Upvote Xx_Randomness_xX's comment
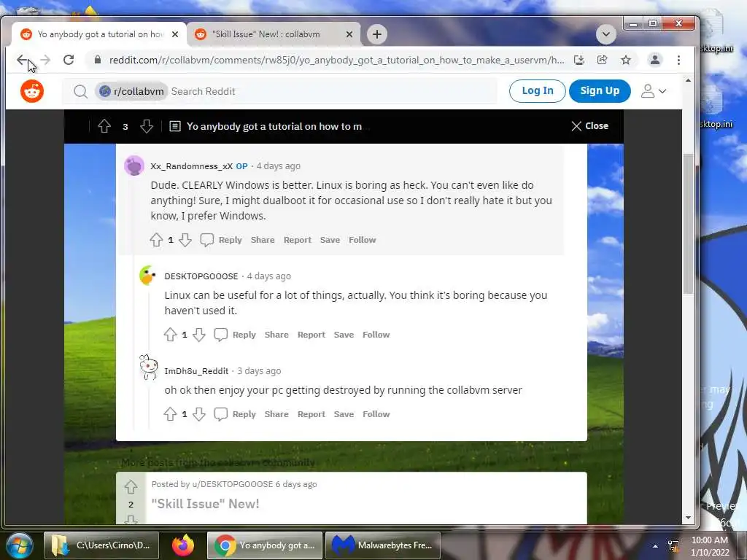This screenshot has width=747, height=560. 156,240
